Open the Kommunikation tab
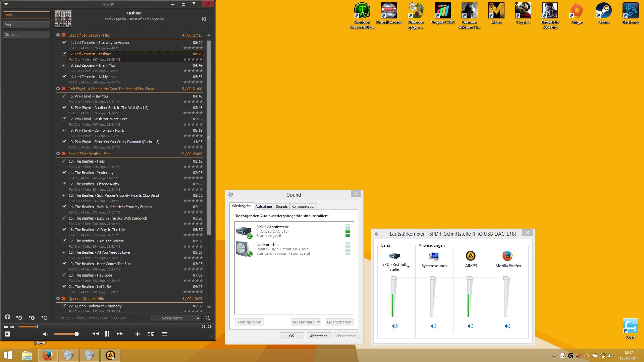Screen dimensions: 644x362 pos(303,206)
